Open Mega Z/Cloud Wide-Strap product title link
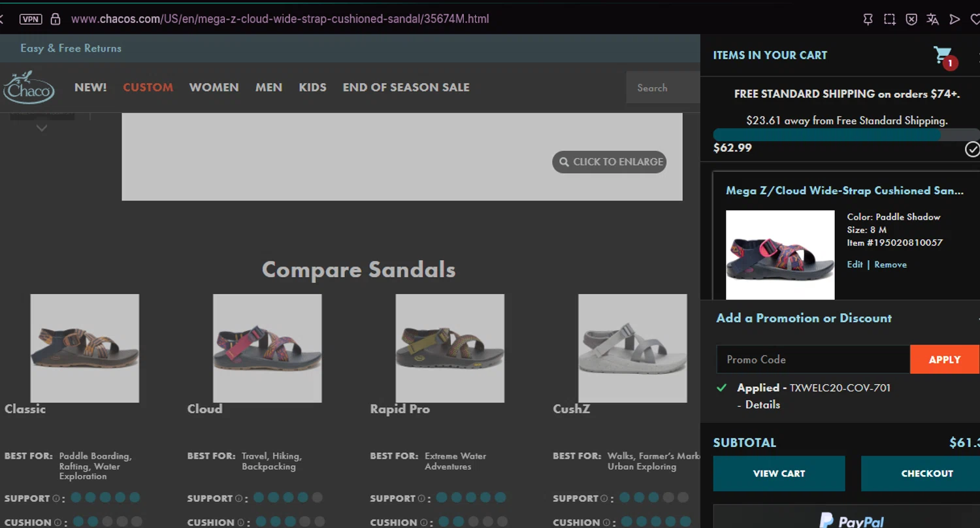This screenshot has height=528, width=980. click(x=845, y=191)
